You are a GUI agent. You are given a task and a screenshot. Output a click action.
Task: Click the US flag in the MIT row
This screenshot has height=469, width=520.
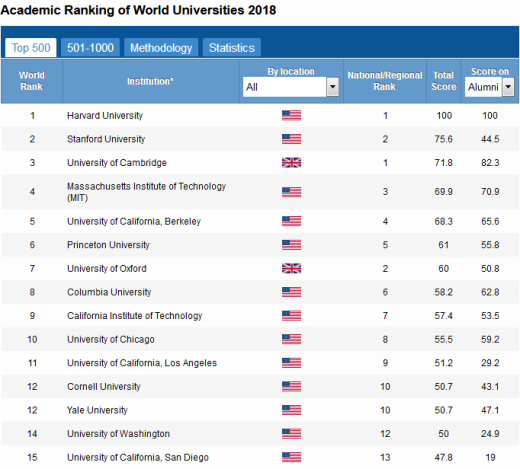coord(291,192)
